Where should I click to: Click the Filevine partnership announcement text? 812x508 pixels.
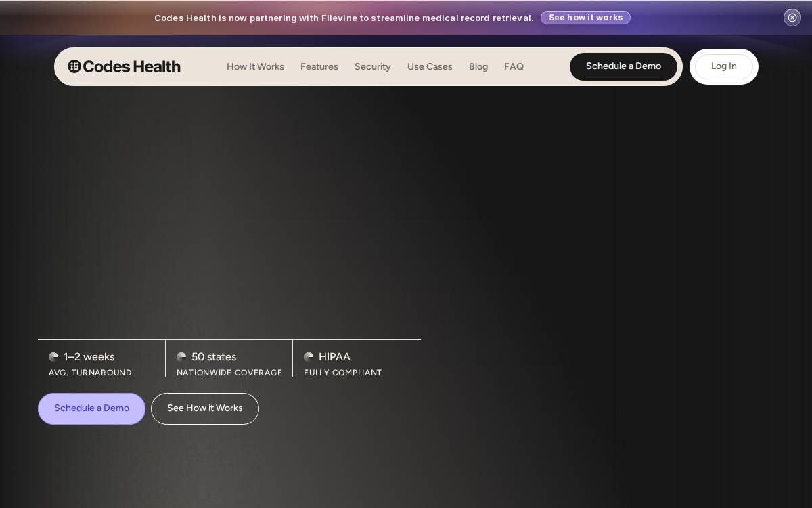click(x=344, y=18)
